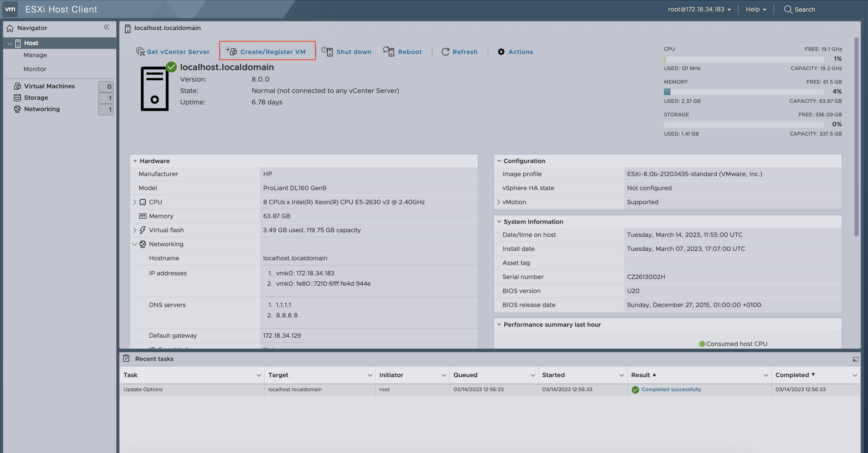Expand the CPU hardware row
868x453 pixels.
(x=134, y=202)
